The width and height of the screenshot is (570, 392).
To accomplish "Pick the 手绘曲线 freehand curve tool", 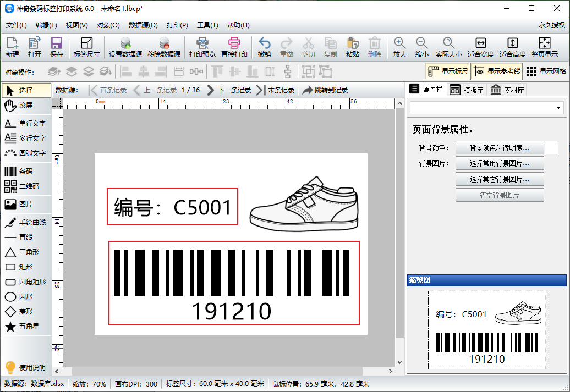I will (26, 222).
